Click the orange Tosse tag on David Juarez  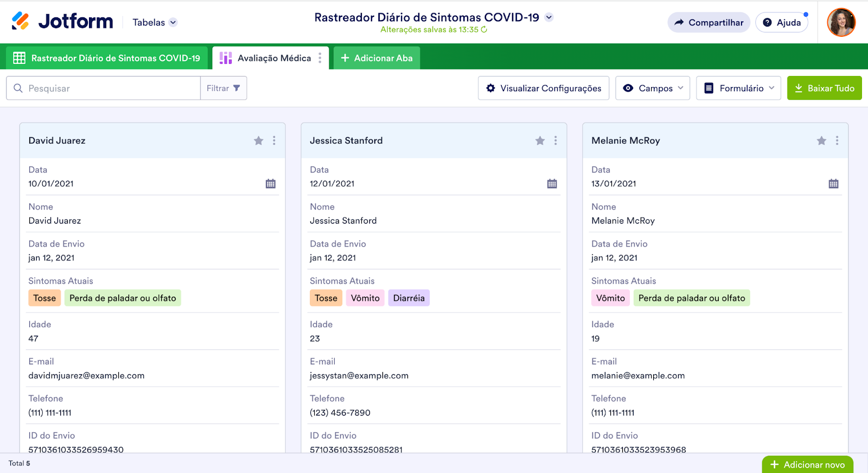pyautogui.click(x=44, y=298)
